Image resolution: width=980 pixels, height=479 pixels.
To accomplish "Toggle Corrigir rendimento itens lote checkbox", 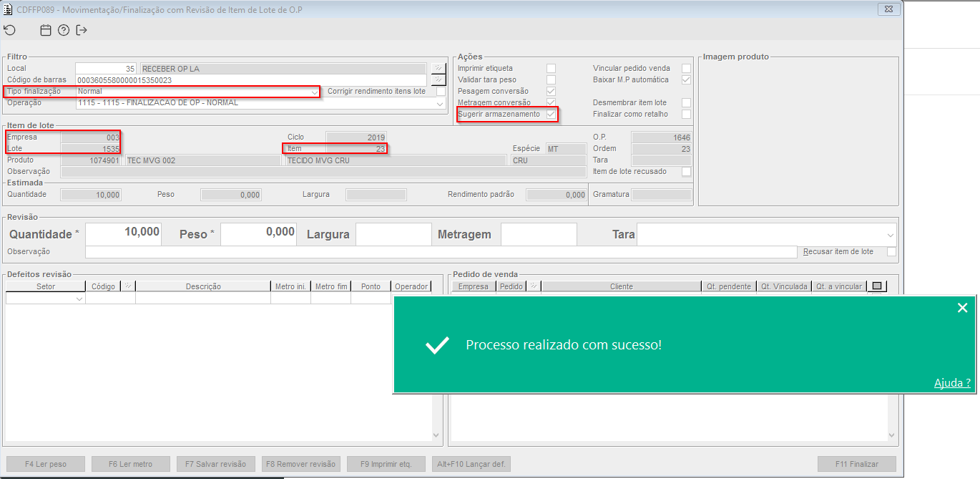I will click(x=441, y=92).
